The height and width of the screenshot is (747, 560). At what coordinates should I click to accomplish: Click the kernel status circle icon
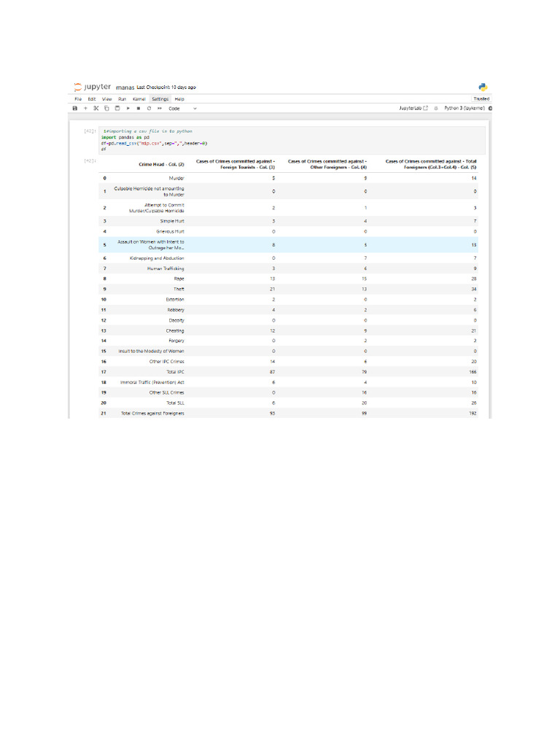[x=489, y=108]
